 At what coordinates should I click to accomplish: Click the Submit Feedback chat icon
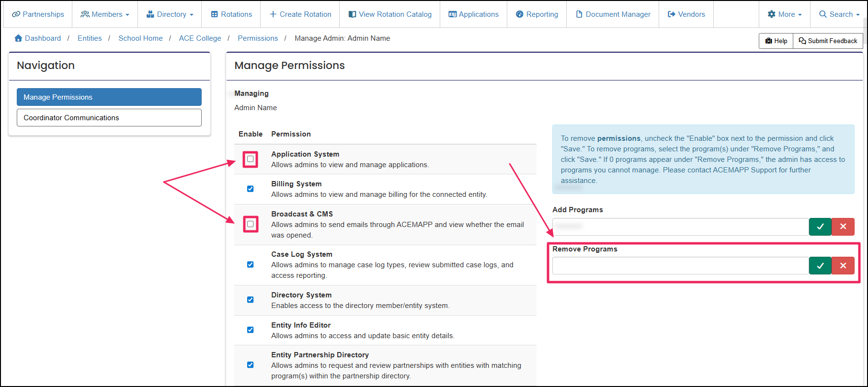tap(802, 41)
